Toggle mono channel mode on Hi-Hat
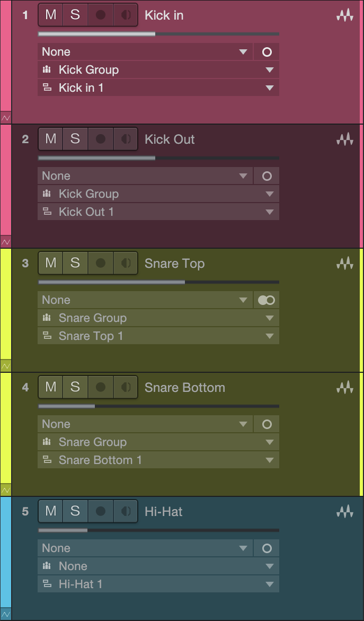The image size is (364, 621). pyautogui.click(x=267, y=548)
